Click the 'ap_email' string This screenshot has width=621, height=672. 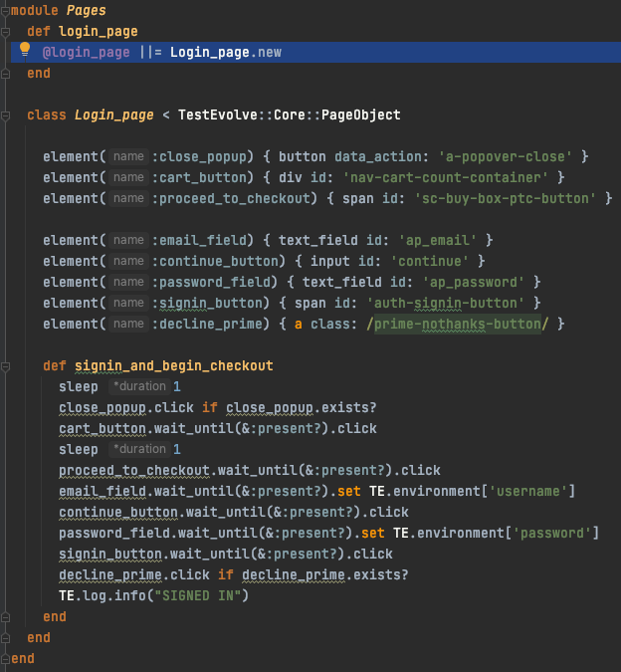click(437, 241)
